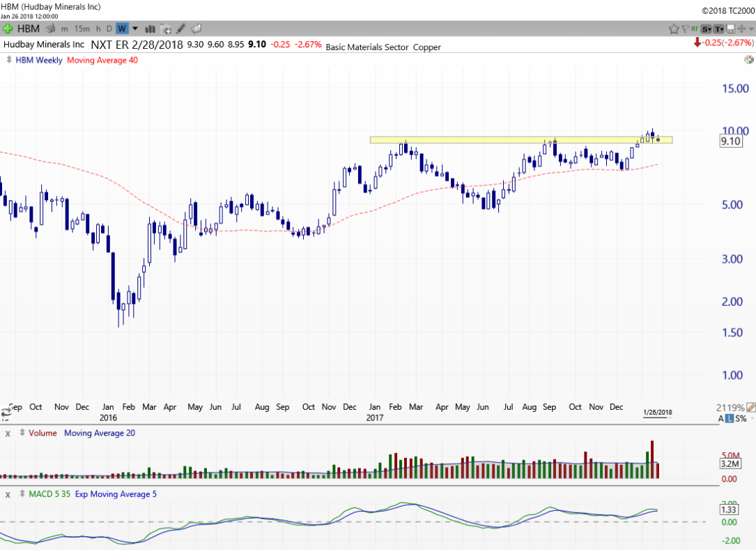
Task: Open the add indicator bar-chart icon
Action: pyautogui.click(x=151, y=29)
